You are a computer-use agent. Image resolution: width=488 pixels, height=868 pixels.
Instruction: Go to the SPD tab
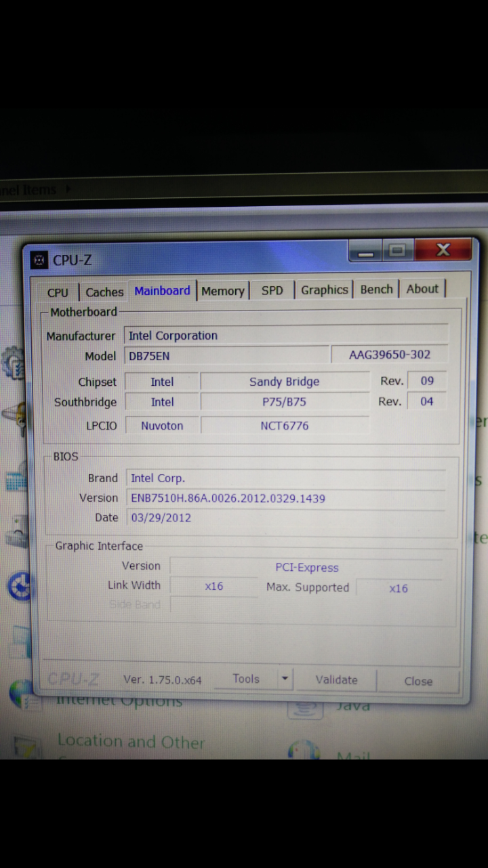click(x=272, y=290)
